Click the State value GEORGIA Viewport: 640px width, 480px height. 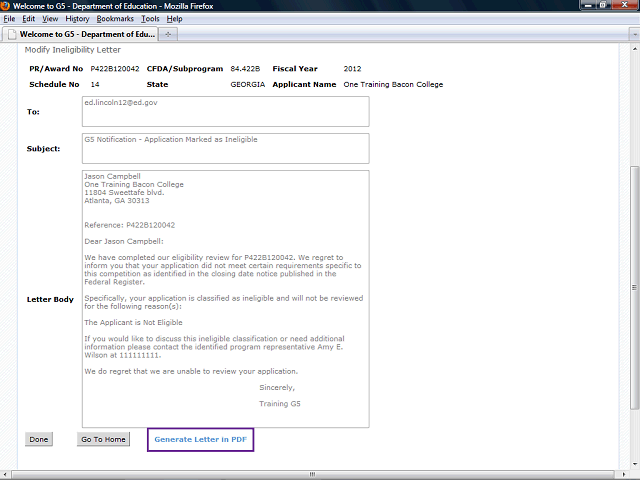[247, 84]
